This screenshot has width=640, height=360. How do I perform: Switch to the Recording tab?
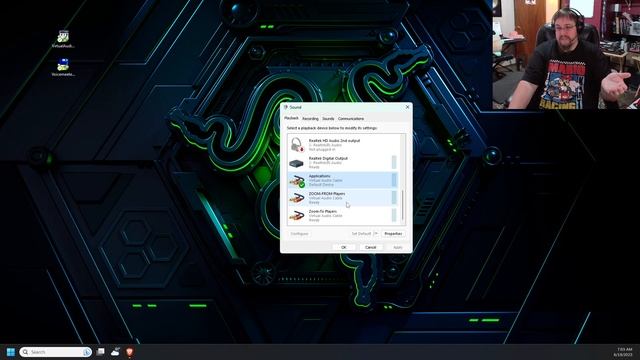310,119
